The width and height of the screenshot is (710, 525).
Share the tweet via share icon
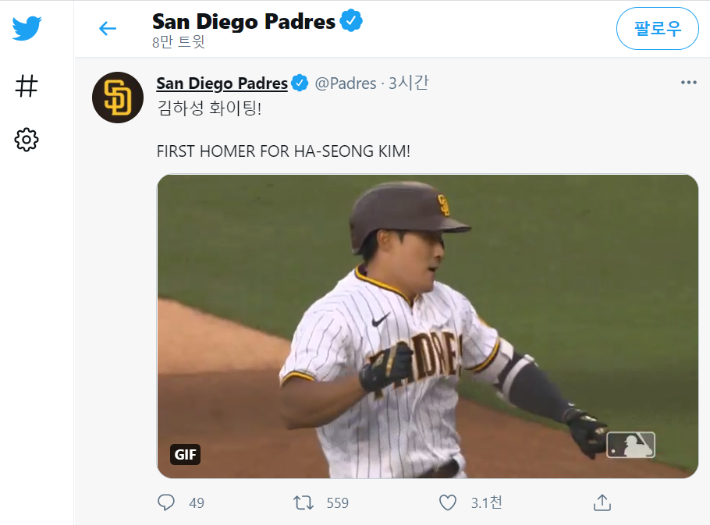(x=602, y=502)
